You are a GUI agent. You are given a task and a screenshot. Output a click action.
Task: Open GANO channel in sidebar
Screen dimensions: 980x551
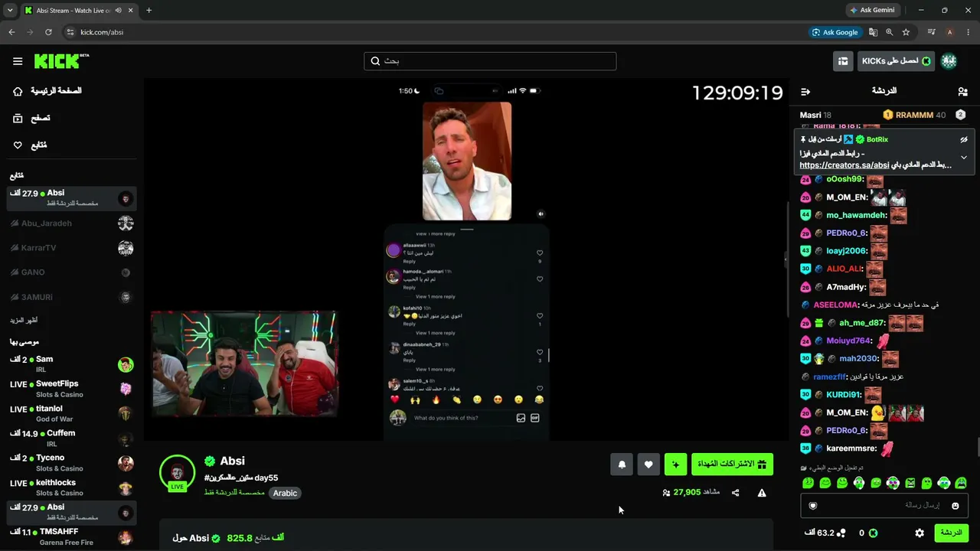72,272
